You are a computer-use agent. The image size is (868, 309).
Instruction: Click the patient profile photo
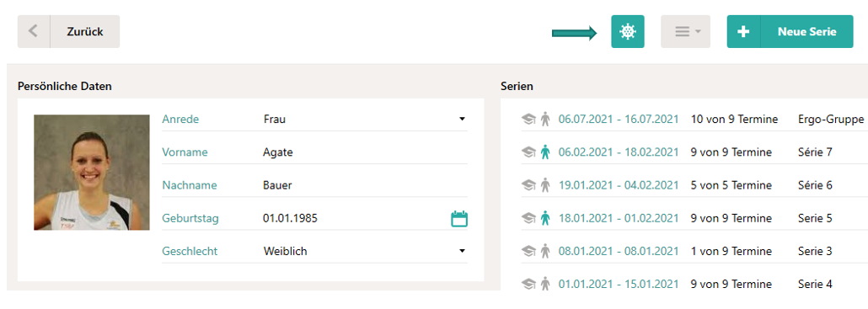[x=92, y=173]
